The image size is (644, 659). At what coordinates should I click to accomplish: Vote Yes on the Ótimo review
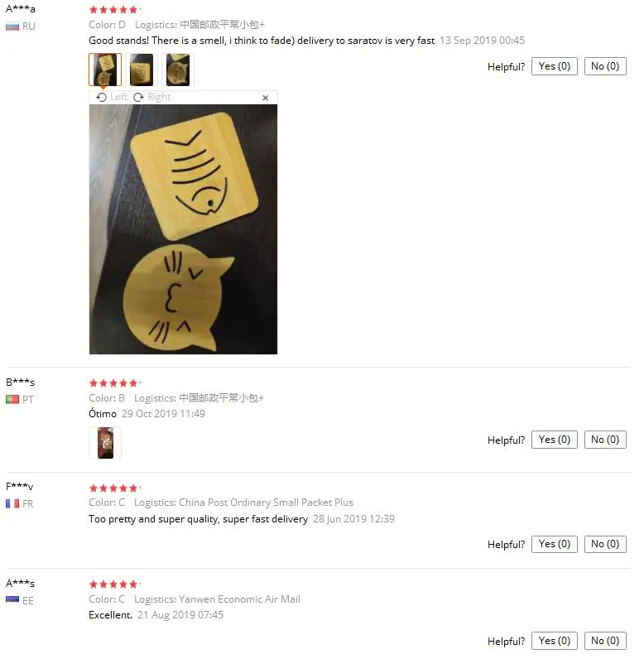click(554, 440)
